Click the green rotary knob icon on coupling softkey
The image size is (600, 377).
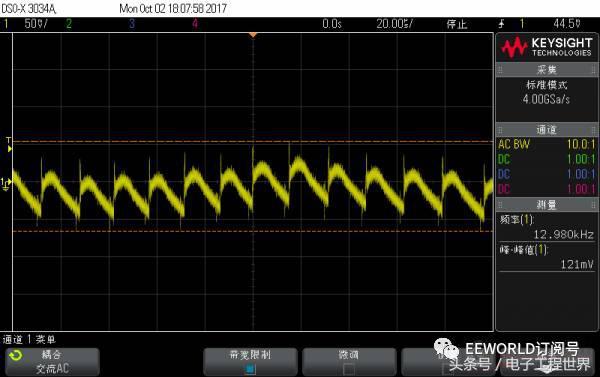pyautogui.click(x=16, y=356)
